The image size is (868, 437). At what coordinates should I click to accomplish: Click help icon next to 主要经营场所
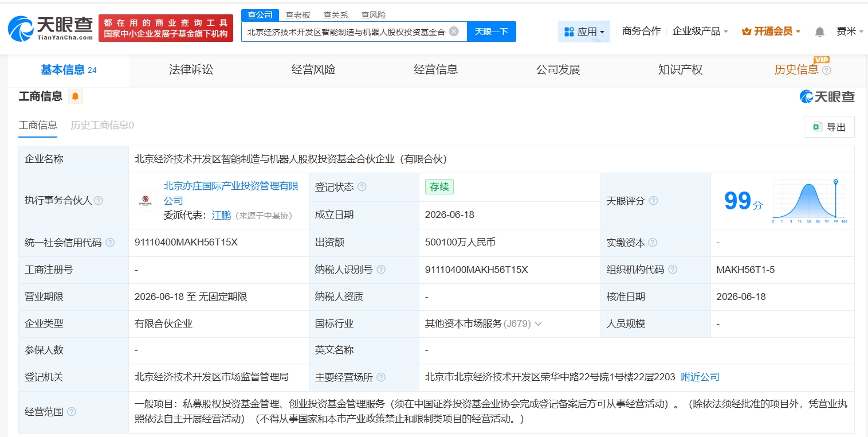(x=381, y=377)
